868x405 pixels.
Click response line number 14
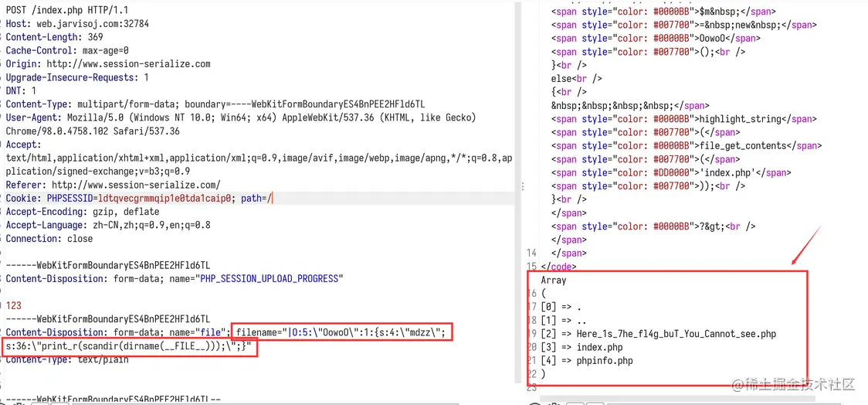531,253
